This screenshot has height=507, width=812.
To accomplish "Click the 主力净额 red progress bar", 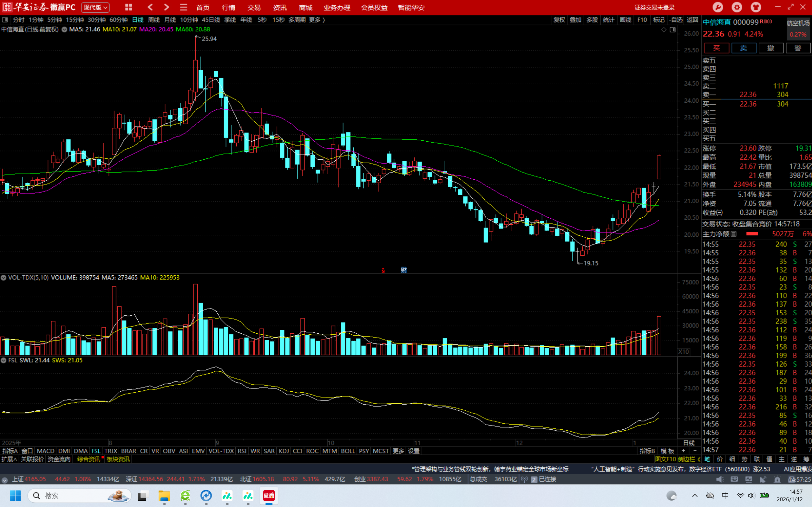I will click(x=752, y=234).
